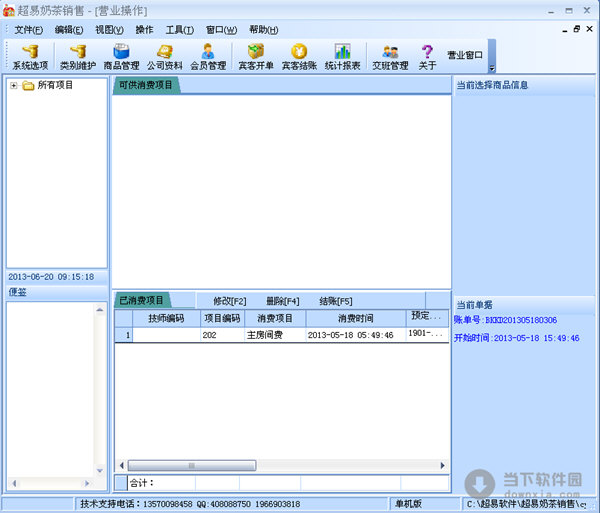Select the 已消费项目 tab
Image resolution: width=600 pixels, height=513 pixels.
click(x=141, y=300)
